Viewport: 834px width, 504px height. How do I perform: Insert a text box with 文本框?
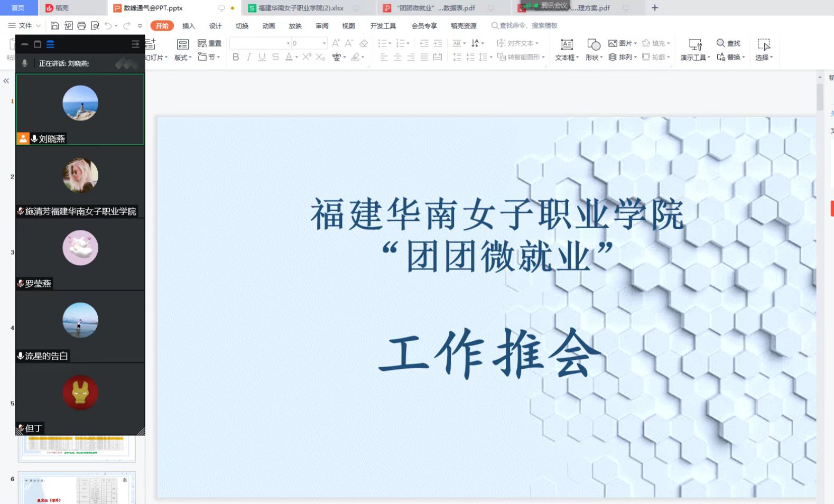tap(567, 50)
